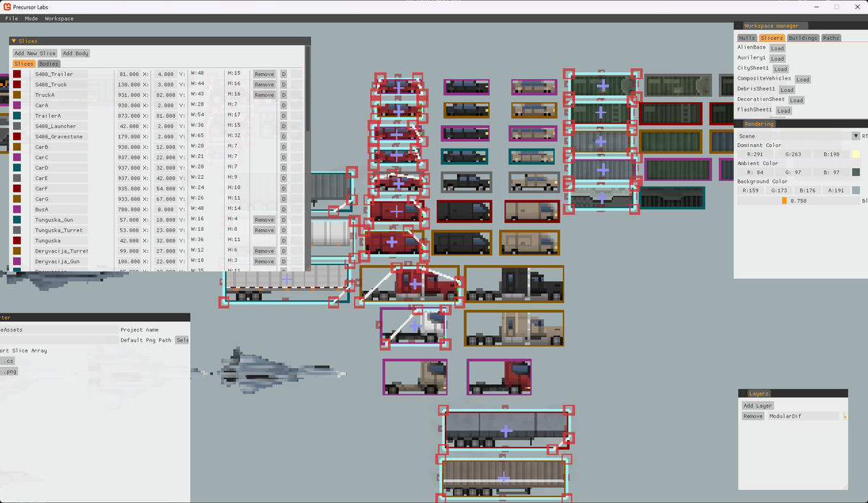868x503 pixels.
Task: Remove the ModularDif layer
Action: click(753, 416)
